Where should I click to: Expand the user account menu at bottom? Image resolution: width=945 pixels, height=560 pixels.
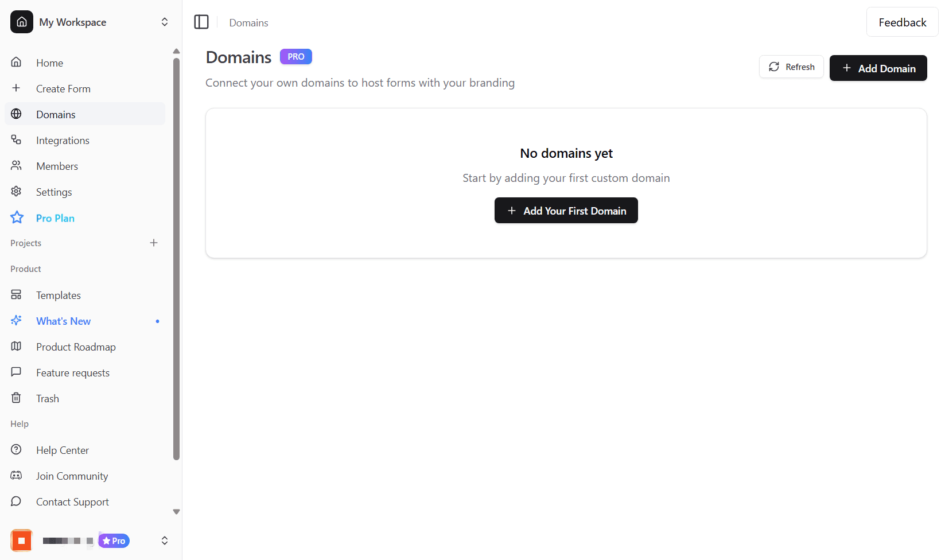coord(165,540)
